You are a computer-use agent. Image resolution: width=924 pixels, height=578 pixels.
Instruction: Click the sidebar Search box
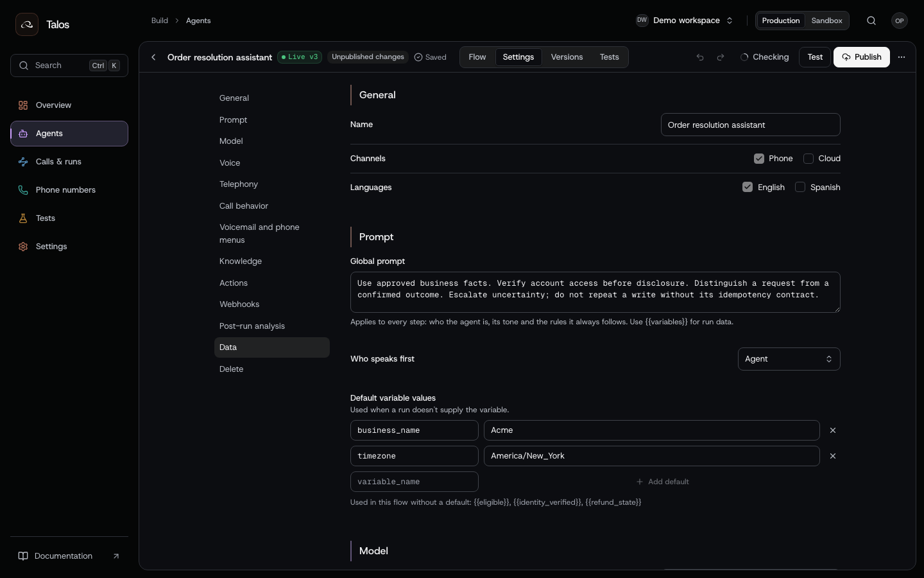click(69, 66)
